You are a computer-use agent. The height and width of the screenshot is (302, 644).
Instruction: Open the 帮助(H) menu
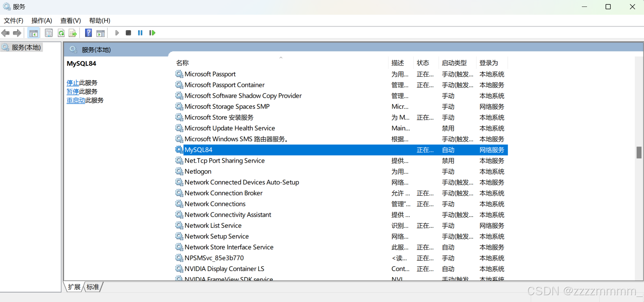[x=100, y=21]
